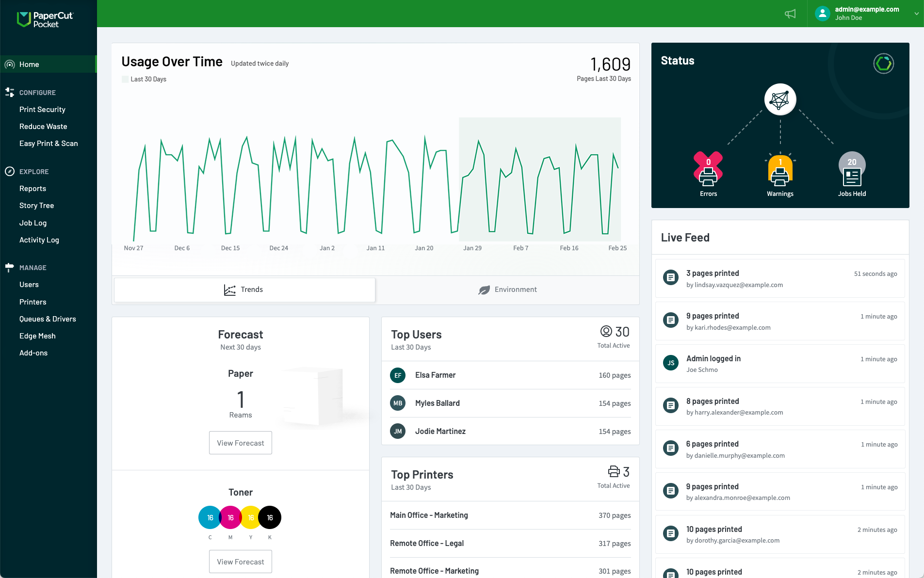Open Print Security in the sidebar
The height and width of the screenshot is (578, 924).
(42, 110)
